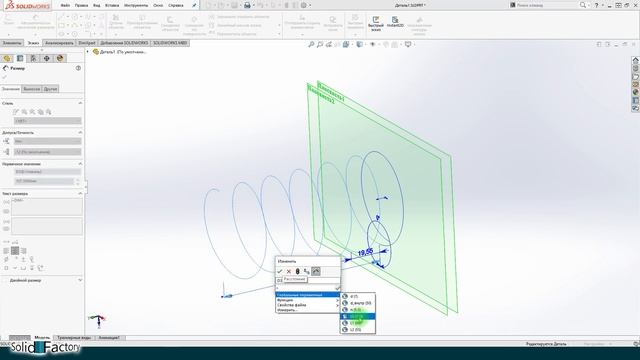640x360 pixels.
Task: Click the help icon in Размер panel
Action: [78, 68]
